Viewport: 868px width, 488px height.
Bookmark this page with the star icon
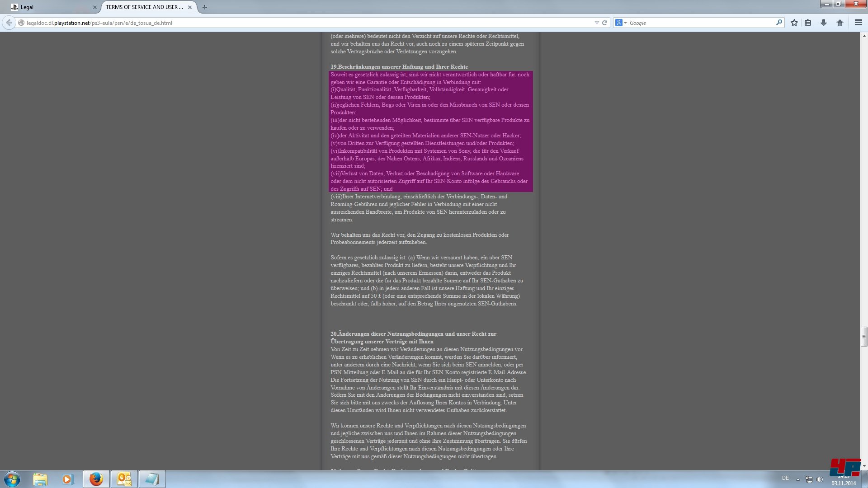[x=794, y=23]
